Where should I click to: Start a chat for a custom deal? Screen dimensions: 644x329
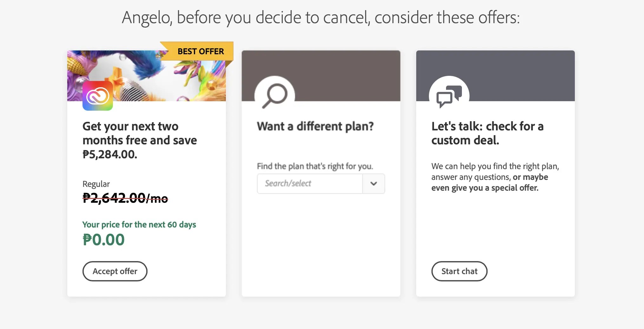459,271
